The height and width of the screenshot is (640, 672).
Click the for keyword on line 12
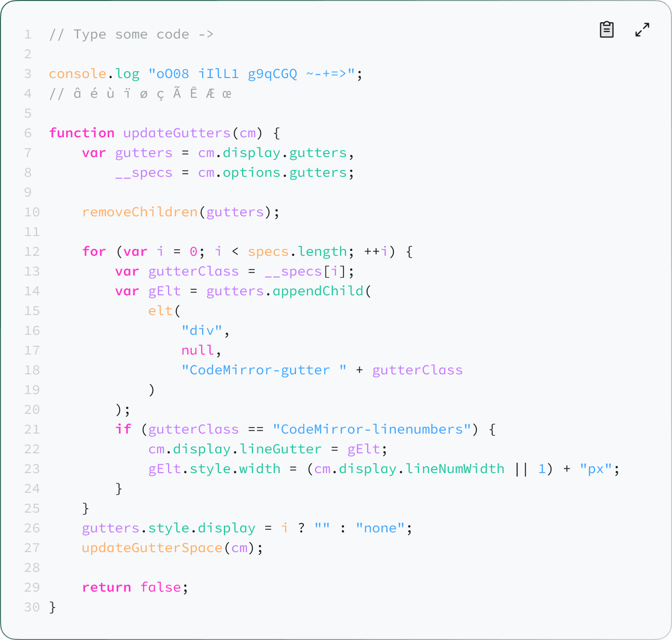pyautogui.click(x=94, y=251)
